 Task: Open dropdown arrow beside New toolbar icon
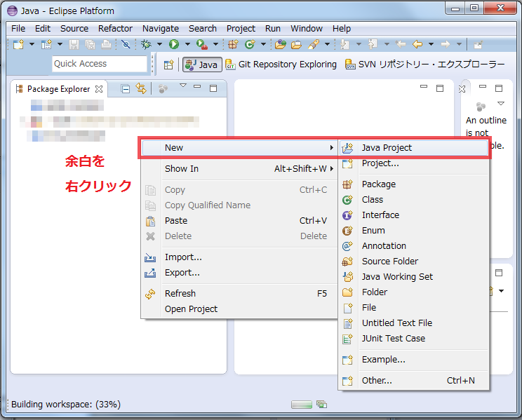point(32,44)
